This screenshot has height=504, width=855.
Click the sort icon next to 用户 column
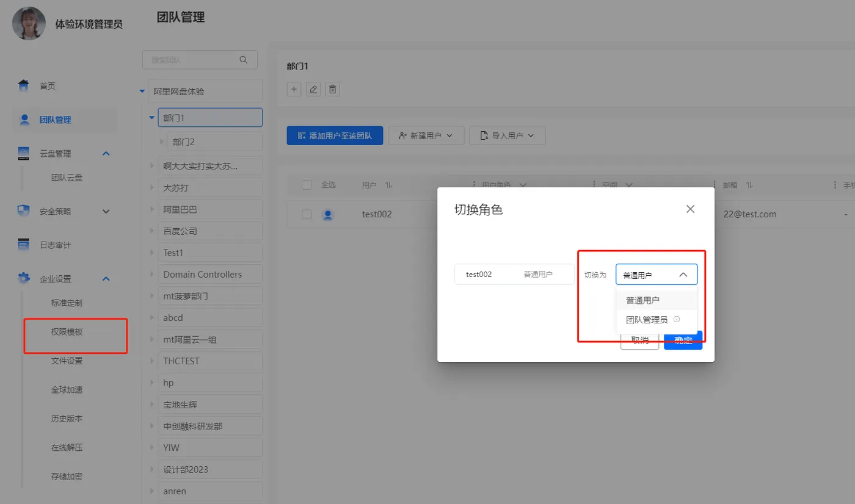point(388,185)
